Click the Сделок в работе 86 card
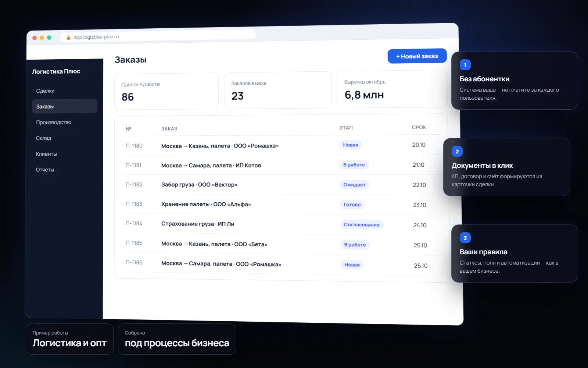 pos(166,91)
